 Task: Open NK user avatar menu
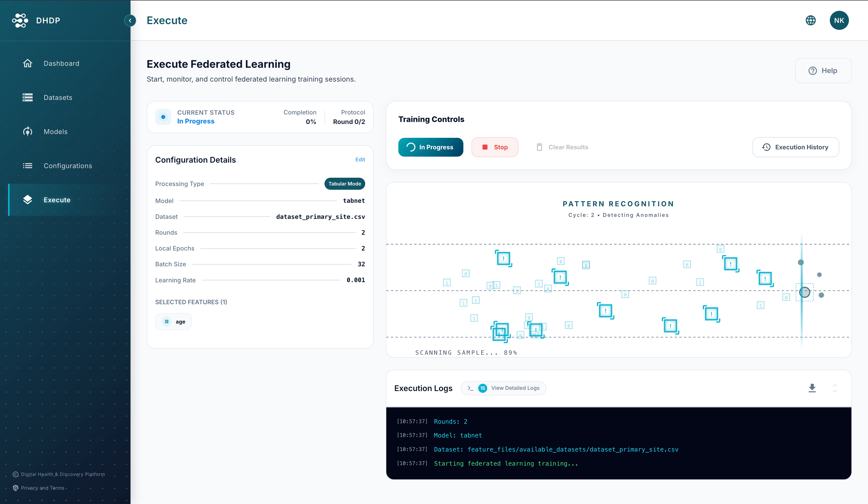point(839,20)
